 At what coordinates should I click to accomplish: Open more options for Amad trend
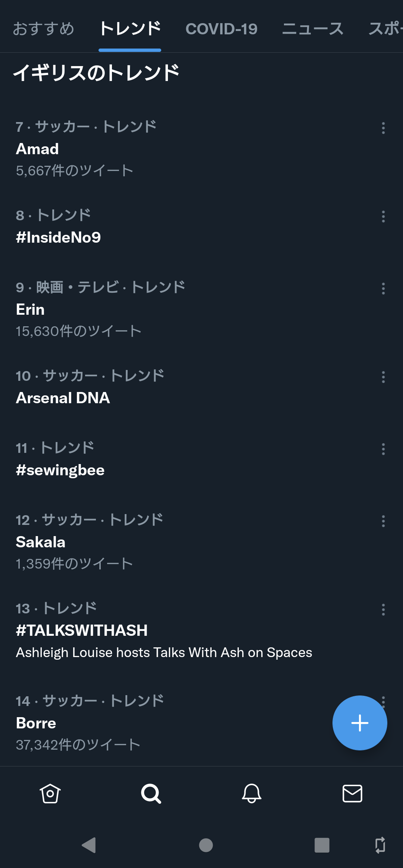[x=383, y=128]
